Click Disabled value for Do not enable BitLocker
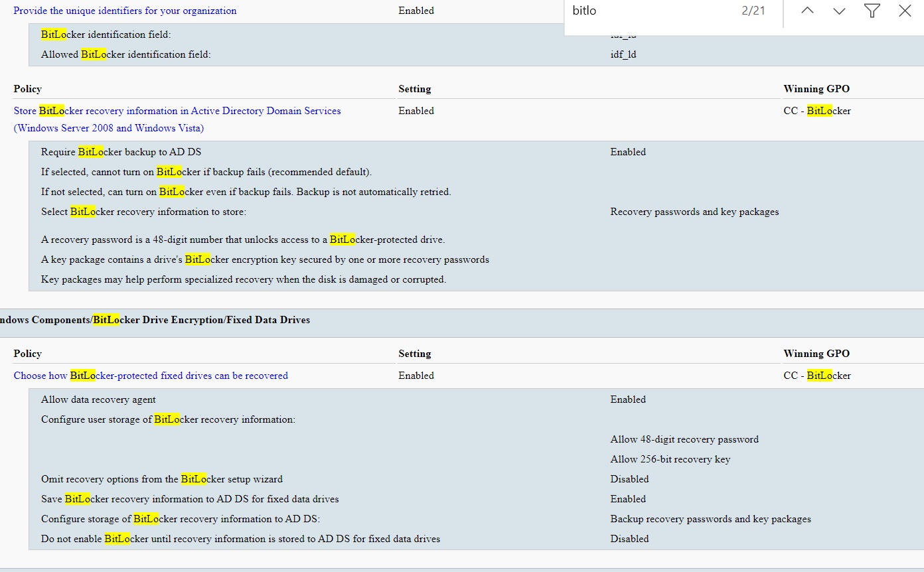This screenshot has width=924, height=572. tap(630, 539)
